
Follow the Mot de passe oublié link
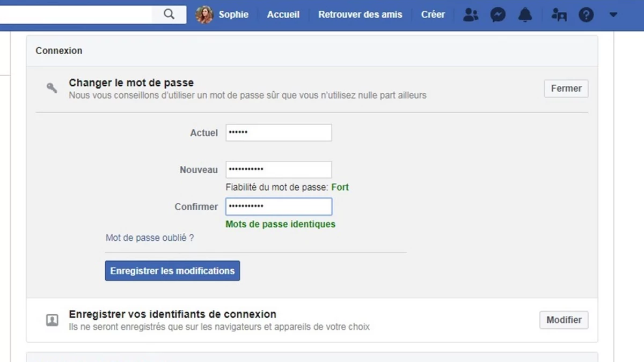coord(150,238)
